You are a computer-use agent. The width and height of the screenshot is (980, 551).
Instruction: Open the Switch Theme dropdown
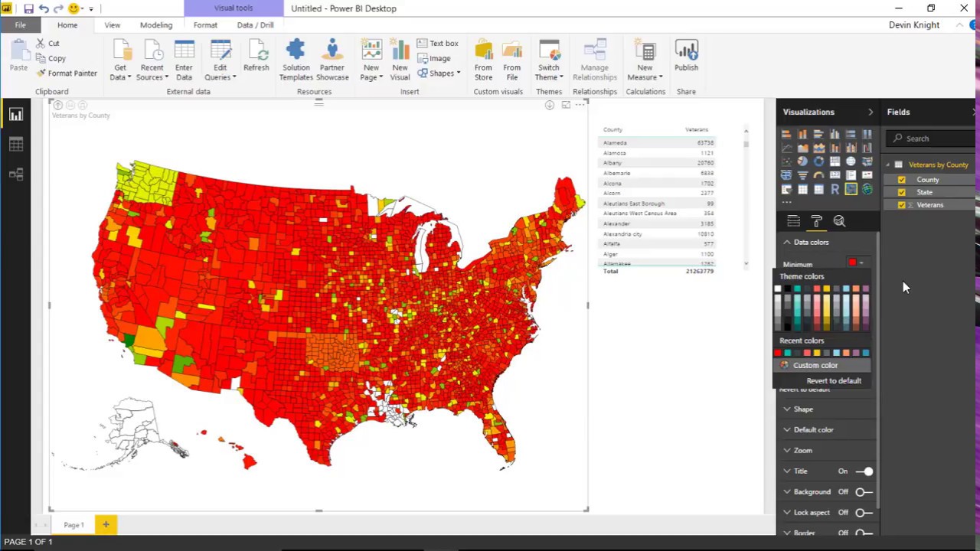[549, 60]
